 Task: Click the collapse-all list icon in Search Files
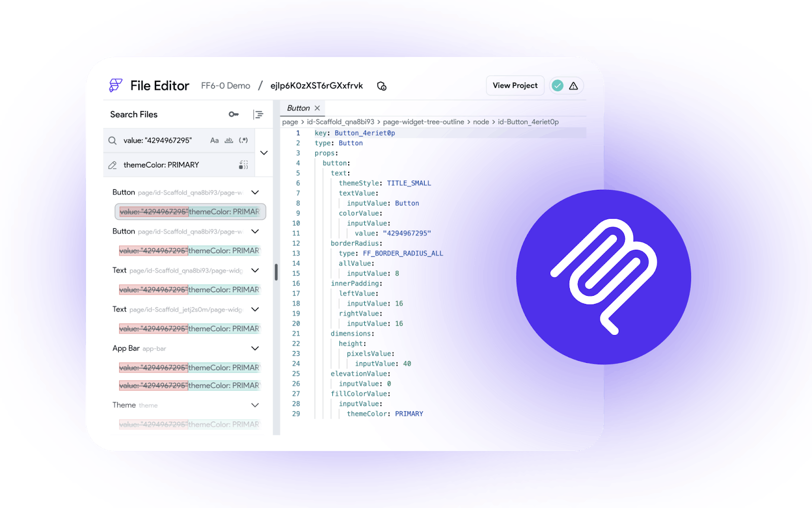click(x=258, y=115)
